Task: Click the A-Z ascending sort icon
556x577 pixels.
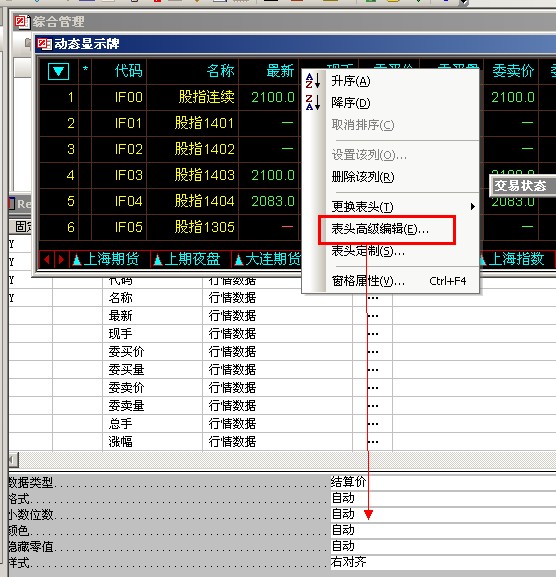Action: [313, 81]
